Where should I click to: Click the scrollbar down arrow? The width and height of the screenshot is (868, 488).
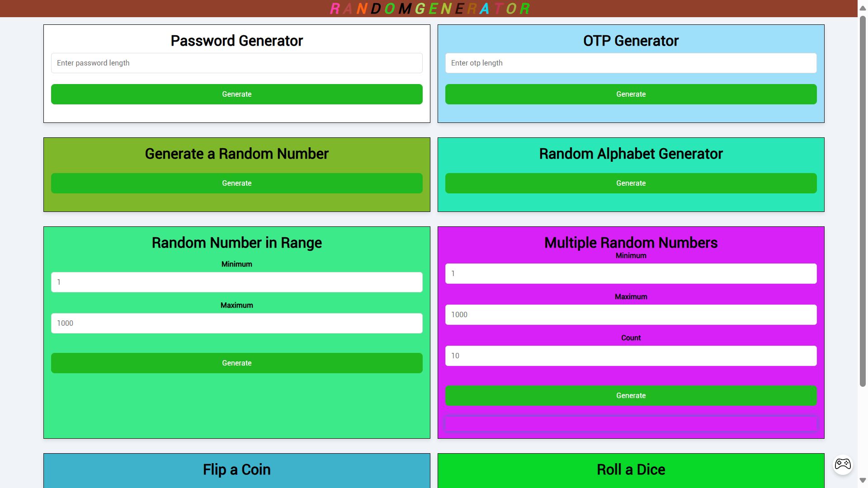point(863,480)
